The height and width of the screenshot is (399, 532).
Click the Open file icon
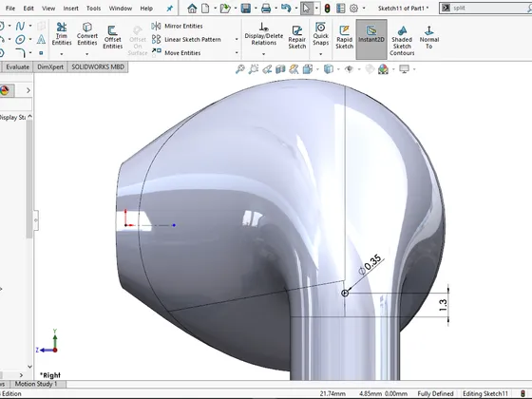225,9
